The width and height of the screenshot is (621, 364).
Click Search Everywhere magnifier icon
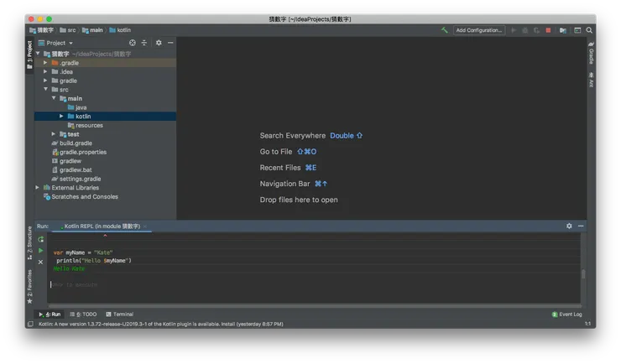589,30
